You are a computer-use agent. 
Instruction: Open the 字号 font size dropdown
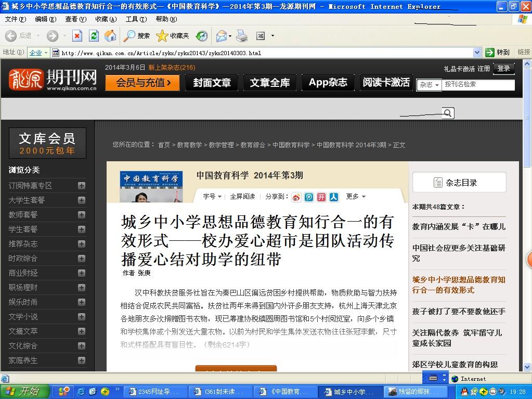[212, 197]
